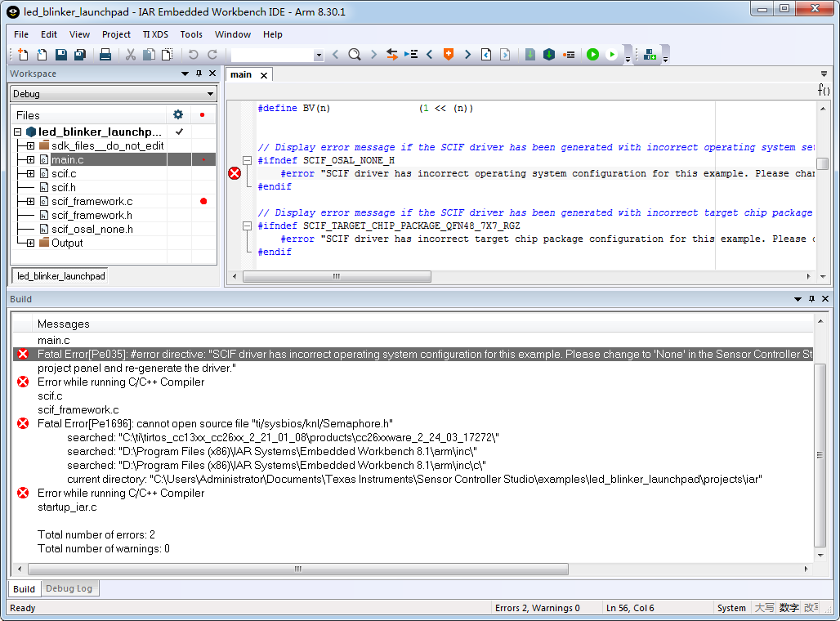Open the Workspace panel dropdown menu arrow
This screenshot has width=840, height=621.
(185, 74)
